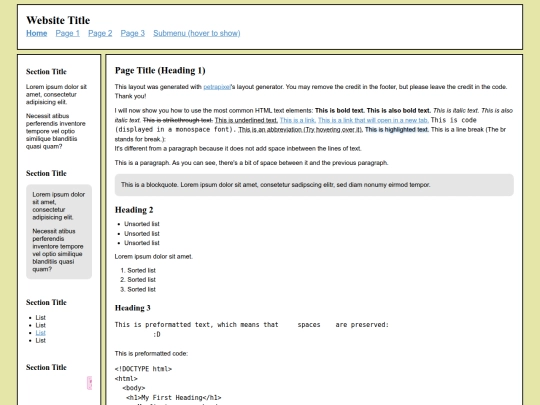
Task: Go to Page 1 in navigation
Action: point(68,33)
